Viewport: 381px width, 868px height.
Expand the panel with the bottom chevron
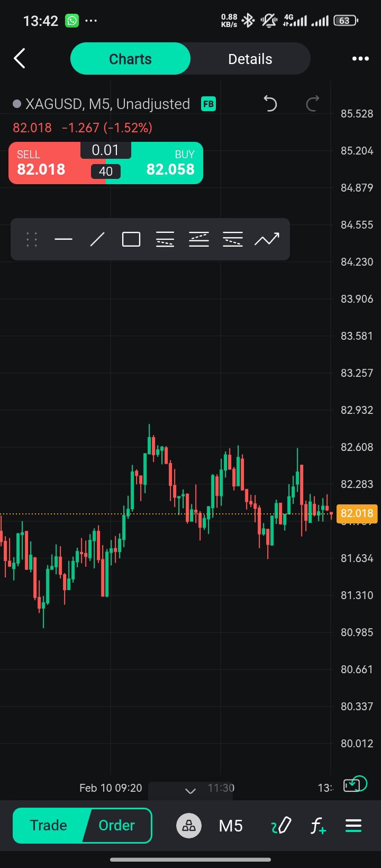click(x=190, y=791)
